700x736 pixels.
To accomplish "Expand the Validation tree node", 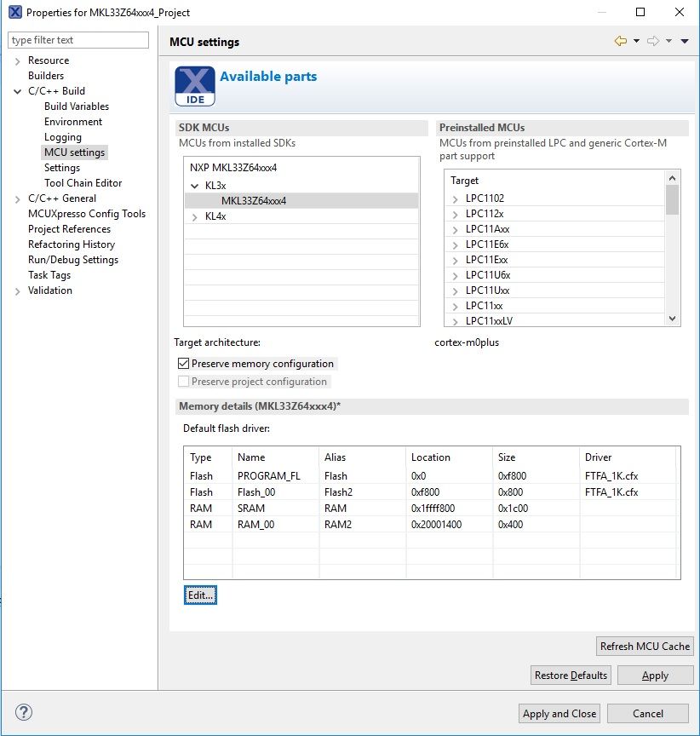I will (18, 291).
